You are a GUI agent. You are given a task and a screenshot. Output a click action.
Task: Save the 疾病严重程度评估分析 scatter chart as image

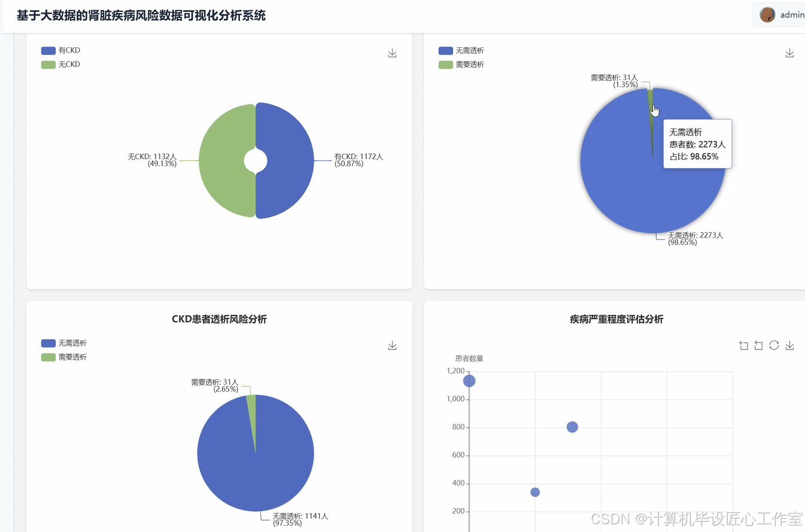[789, 345]
